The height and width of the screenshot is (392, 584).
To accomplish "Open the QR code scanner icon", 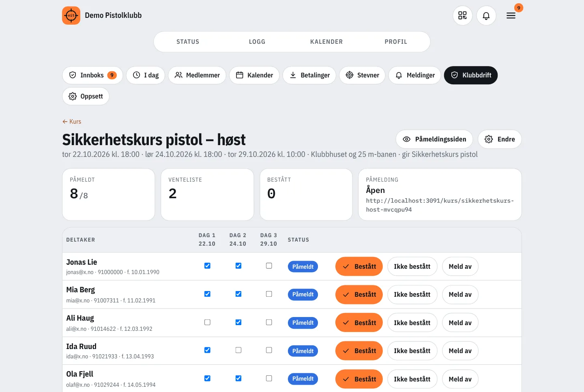I will click(x=462, y=15).
